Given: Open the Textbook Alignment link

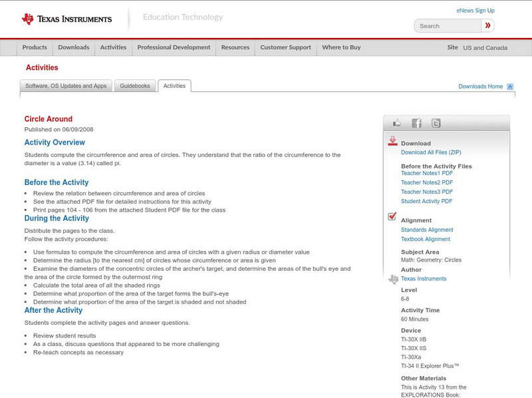Looking at the screenshot, I should coord(426,239).
